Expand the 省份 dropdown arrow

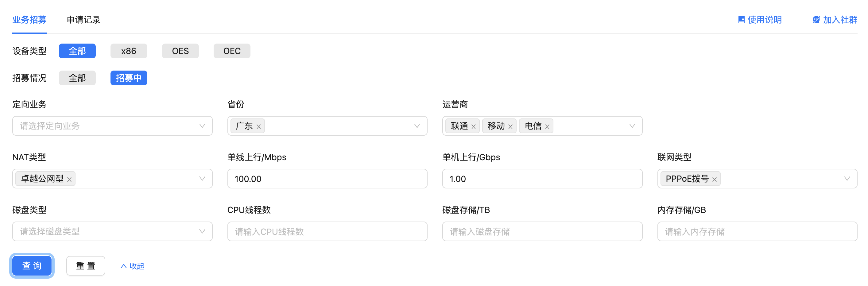(x=417, y=126)
